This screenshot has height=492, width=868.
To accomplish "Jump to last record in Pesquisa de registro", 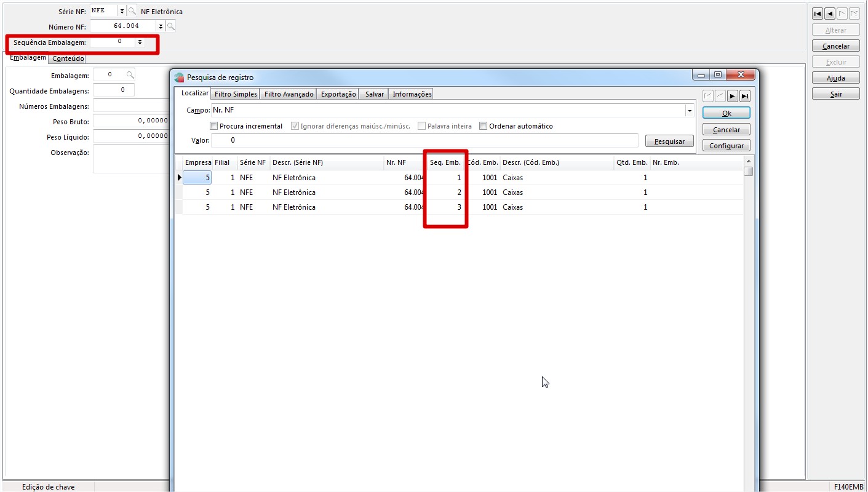I will tap(744, 96).
